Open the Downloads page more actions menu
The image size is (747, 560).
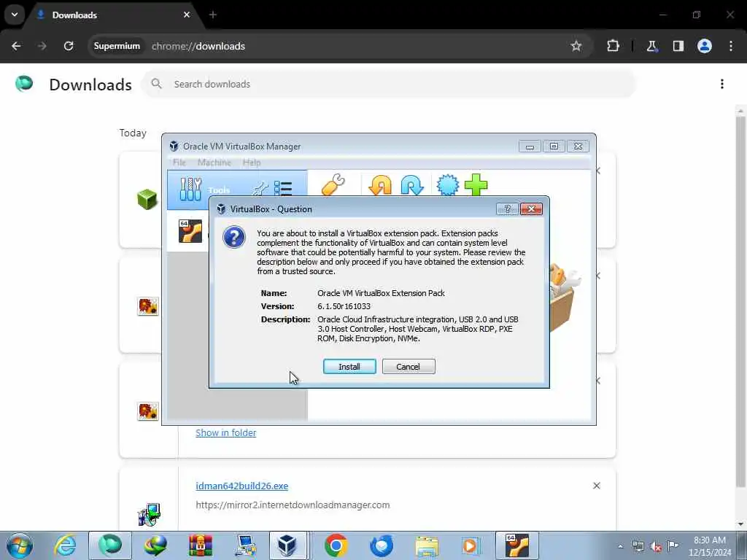pos(722,85)
